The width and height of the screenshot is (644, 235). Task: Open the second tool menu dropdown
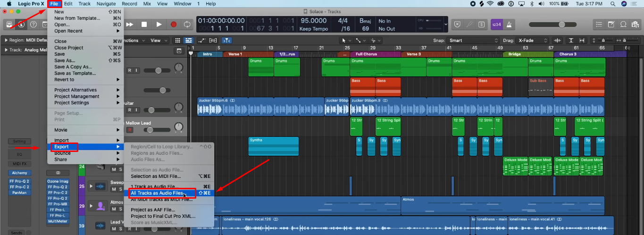click(361, 41)
